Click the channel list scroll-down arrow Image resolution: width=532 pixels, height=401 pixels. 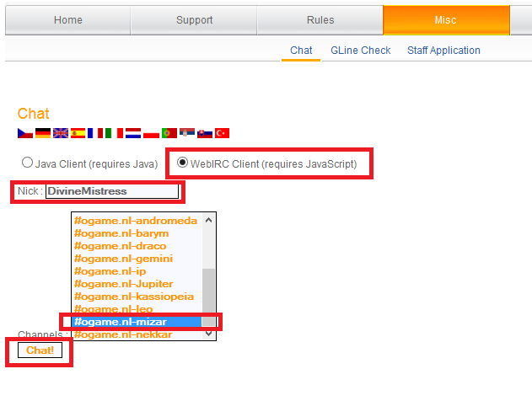pyautogui.click(x=208, y=334)
